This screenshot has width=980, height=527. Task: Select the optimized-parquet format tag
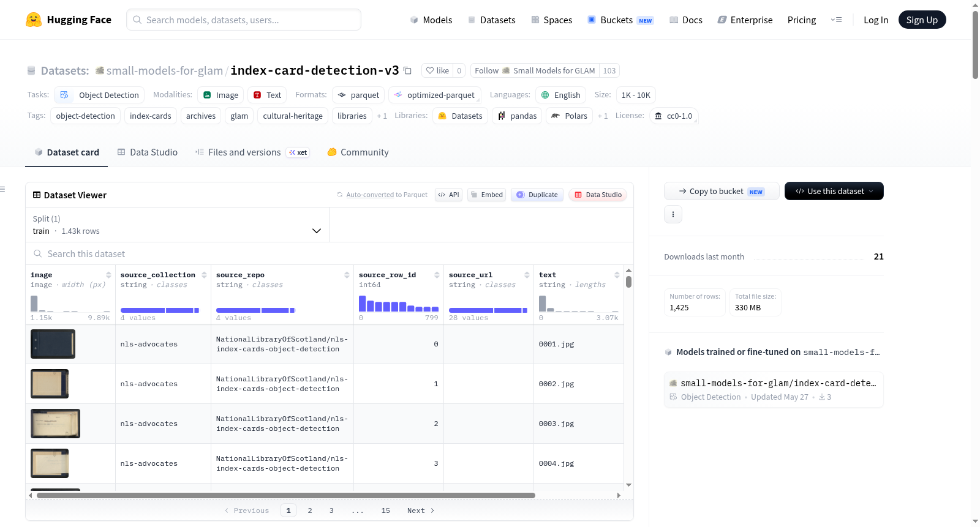tap(435, 95)
